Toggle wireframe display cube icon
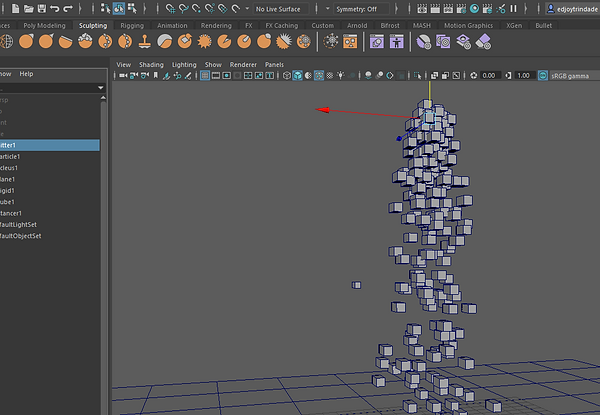Screen dimensions: 600x415 (287, 76)
